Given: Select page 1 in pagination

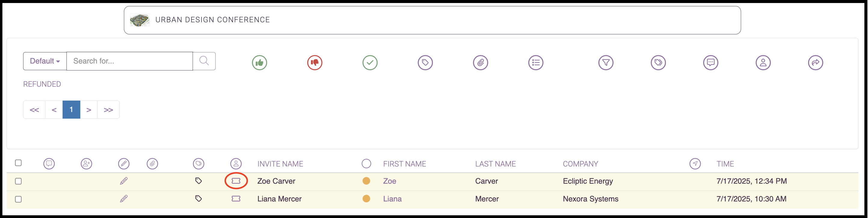Looking at the screenshot, I should pyautogui.click(x=71, y=110).
